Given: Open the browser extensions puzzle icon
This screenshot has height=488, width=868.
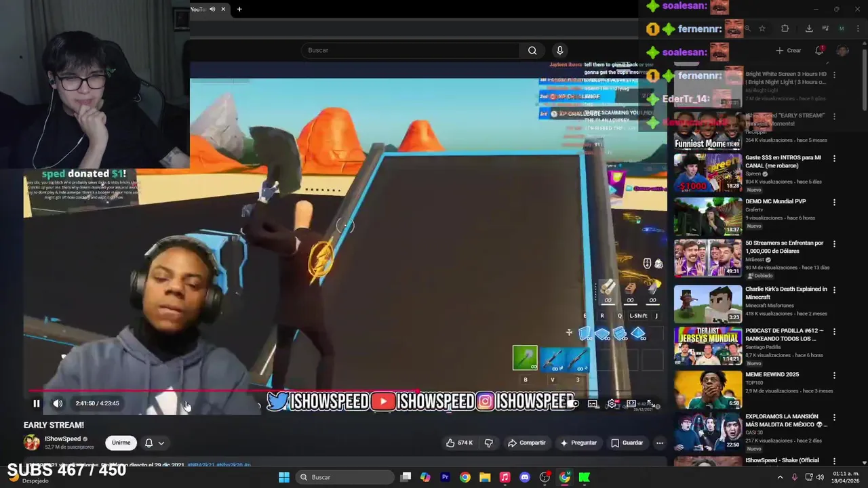Looking at the screenshot, I should [785, 28].
